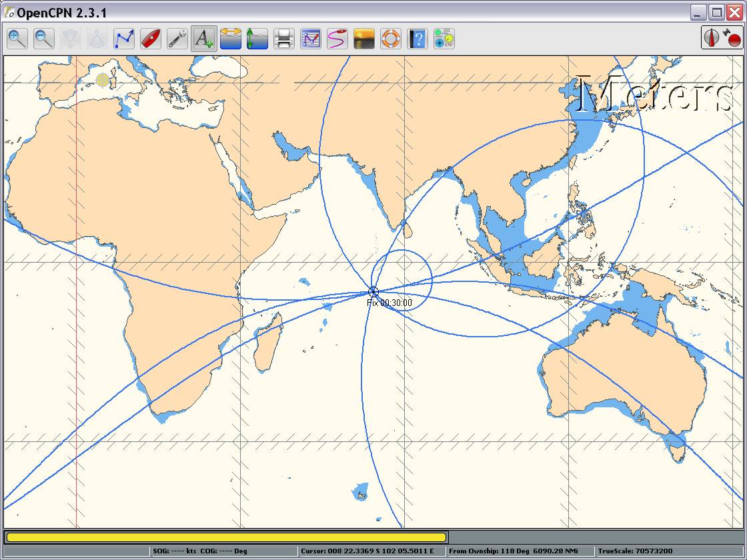Click the compass needle icon

[712, 38]
